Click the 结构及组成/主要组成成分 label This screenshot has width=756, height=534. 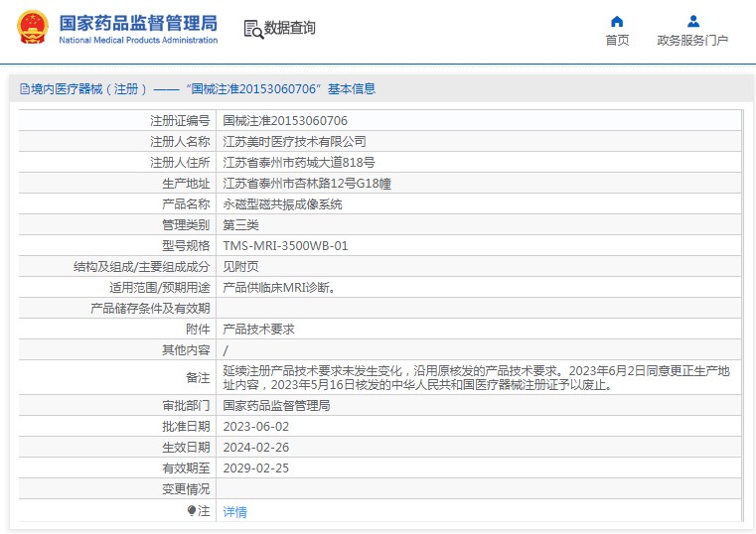point(142,267)
